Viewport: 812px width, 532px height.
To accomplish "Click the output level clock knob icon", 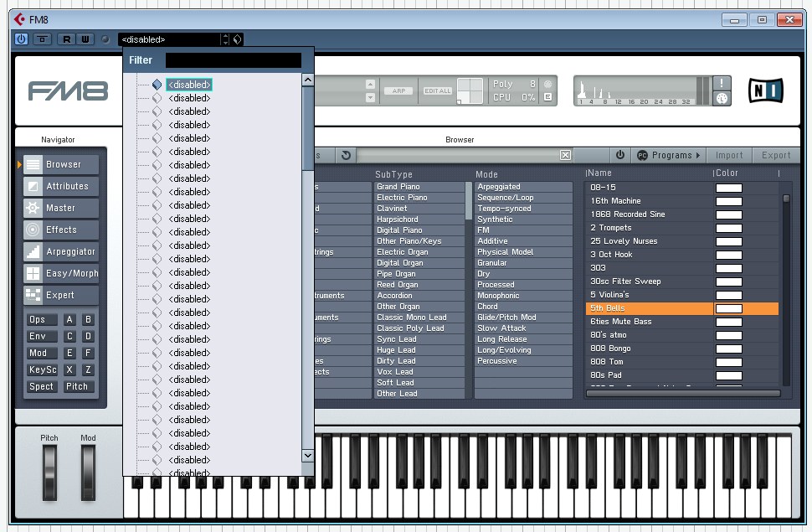I will [722, 99].
